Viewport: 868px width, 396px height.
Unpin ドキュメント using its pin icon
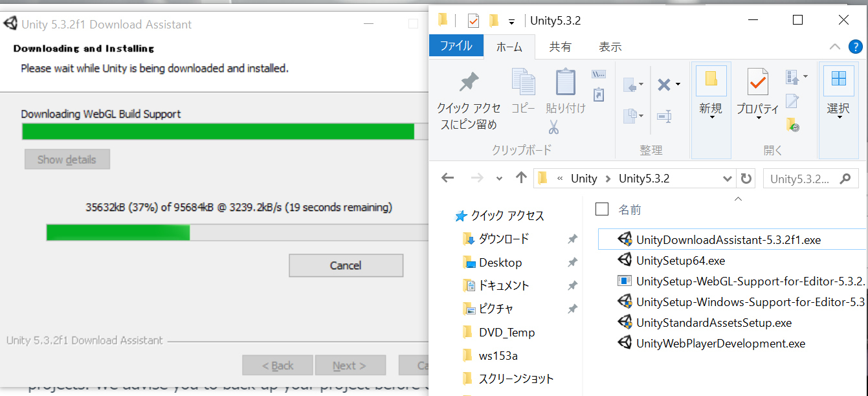point(572,286)
